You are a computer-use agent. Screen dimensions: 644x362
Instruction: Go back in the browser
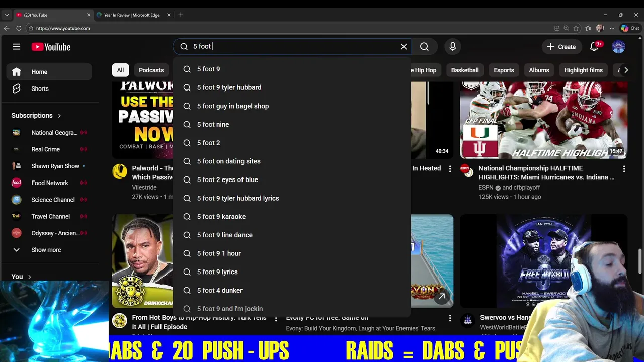7,28
